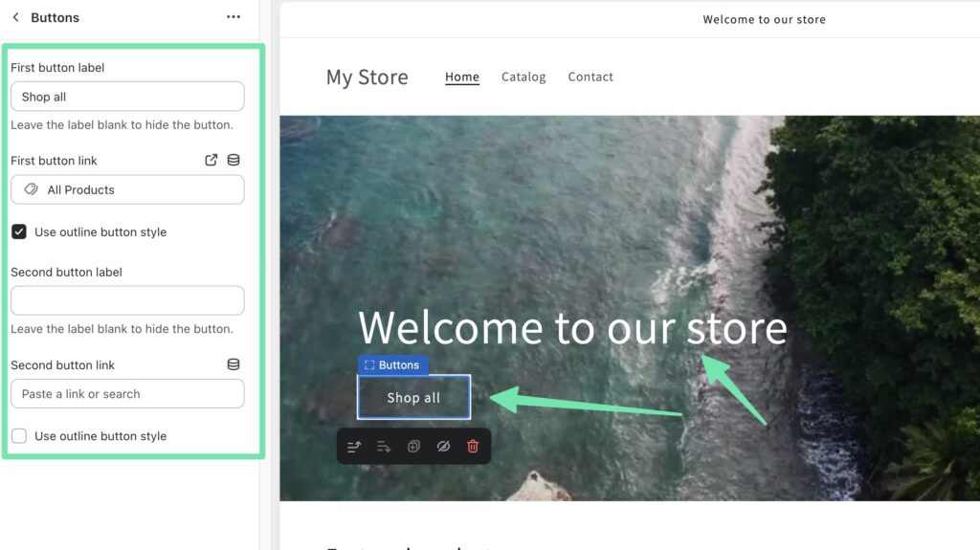Hide the Buttons block with eye icon

tap(443, 447)
